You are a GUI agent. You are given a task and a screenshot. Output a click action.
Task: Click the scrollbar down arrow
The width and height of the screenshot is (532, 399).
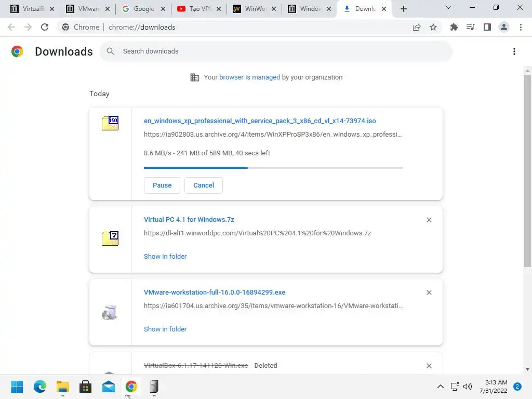click(527, 369)
